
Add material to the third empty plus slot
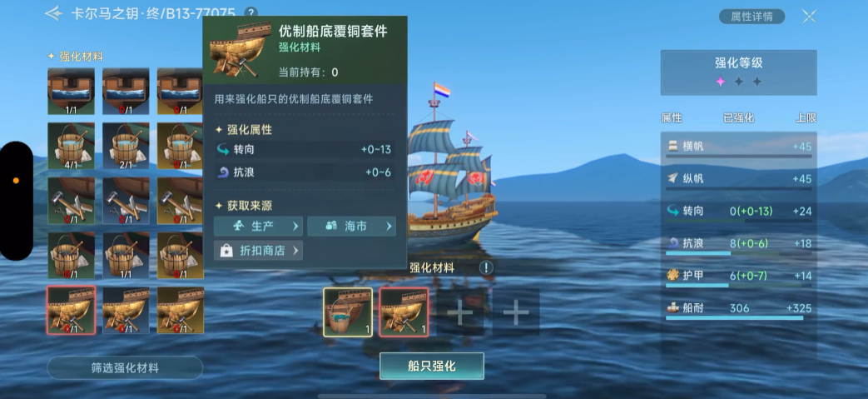[x=460, y=312]
